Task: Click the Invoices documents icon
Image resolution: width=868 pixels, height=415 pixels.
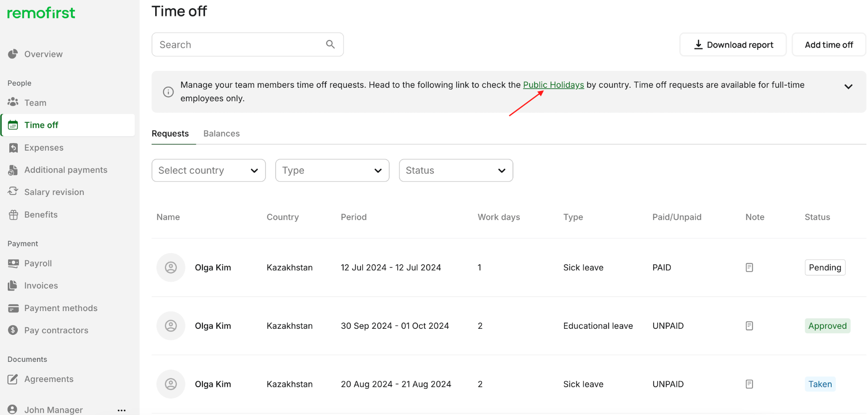Action: 13,285
